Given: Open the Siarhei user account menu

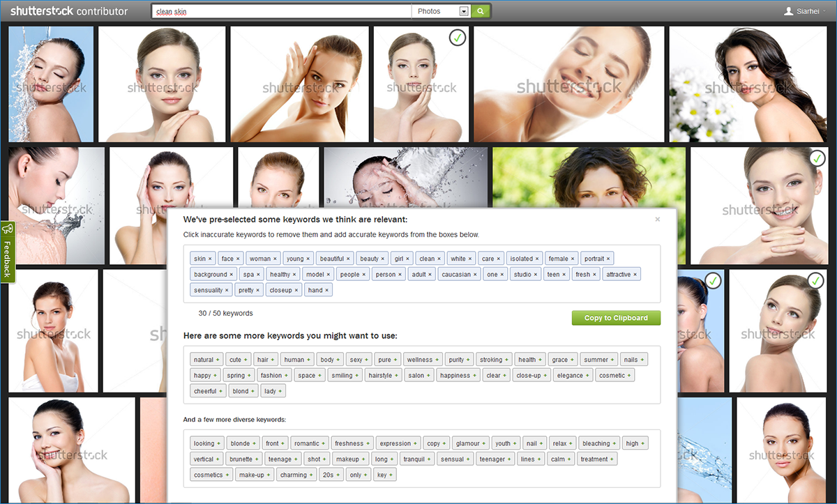Looking at the screenshot, I should pyautogui.click(x=807, y=11).
